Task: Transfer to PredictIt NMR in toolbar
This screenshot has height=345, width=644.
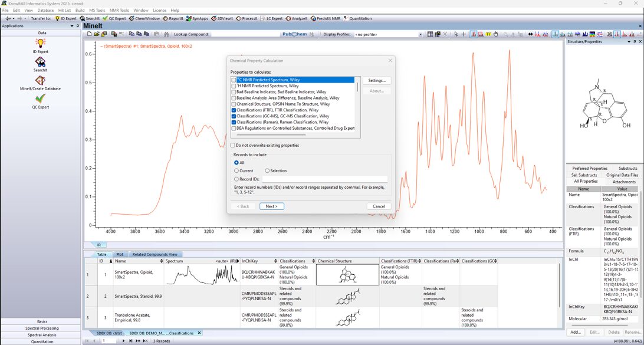Action: pos(326,18)
